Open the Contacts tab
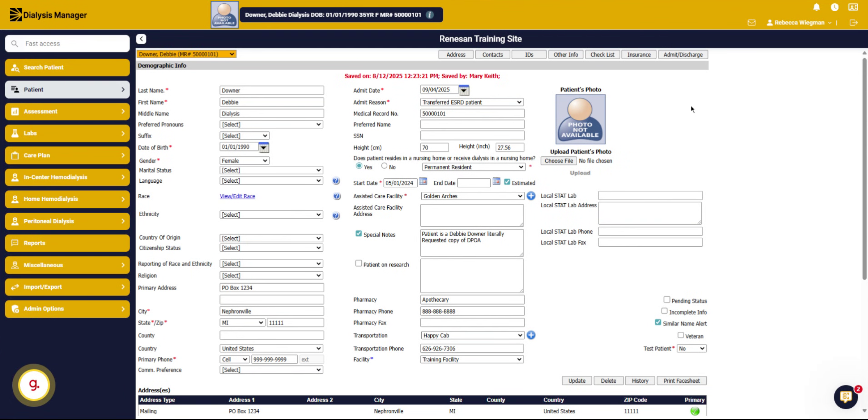Viewport: 868px width, 420px height. tap(492, 55)
